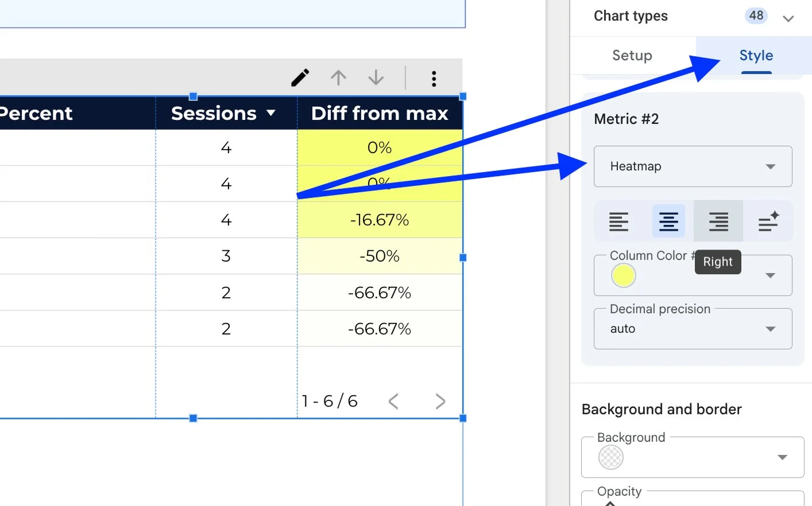Viewport: 812px width, 506px height.
Task: Click the up arrow in the chart toolbar
Action: tap(338, 77)
